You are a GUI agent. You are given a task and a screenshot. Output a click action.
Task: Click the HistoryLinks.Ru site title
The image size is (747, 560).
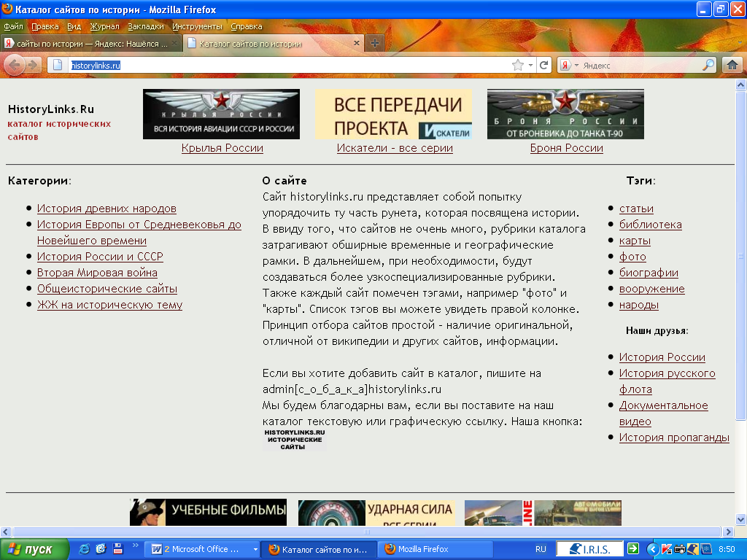coord(51,109)
